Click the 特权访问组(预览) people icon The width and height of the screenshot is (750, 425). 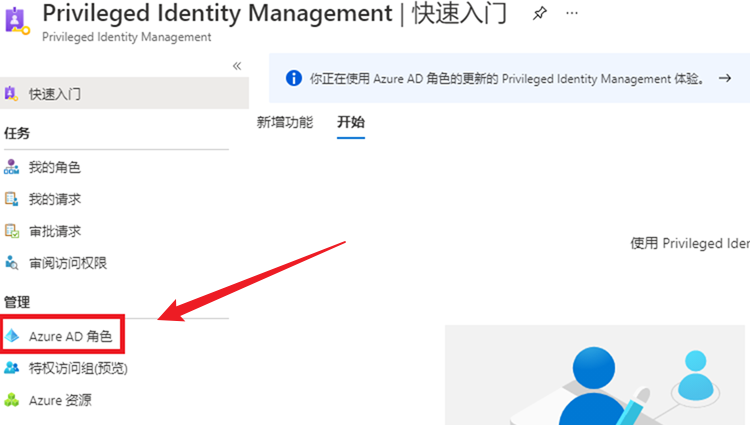point(12,368)
